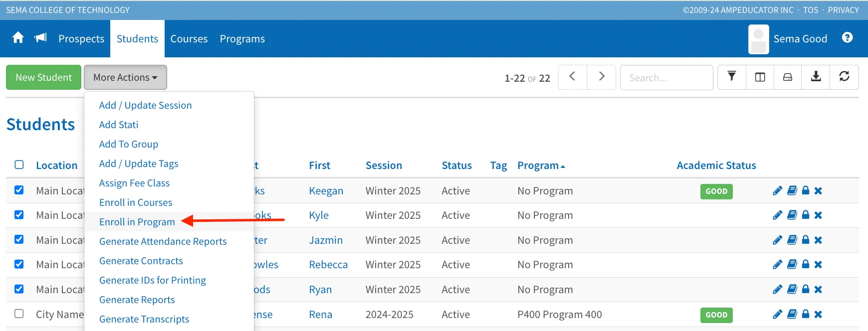Check the checkbox for Rena's row

pyautogui.click(x=19, y=314)
